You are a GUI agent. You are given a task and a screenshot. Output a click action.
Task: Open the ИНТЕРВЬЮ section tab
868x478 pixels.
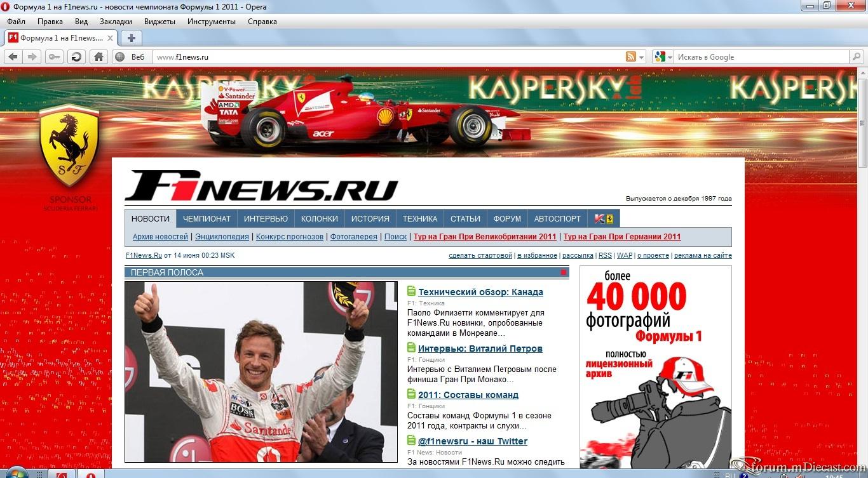tap(266, 218)
